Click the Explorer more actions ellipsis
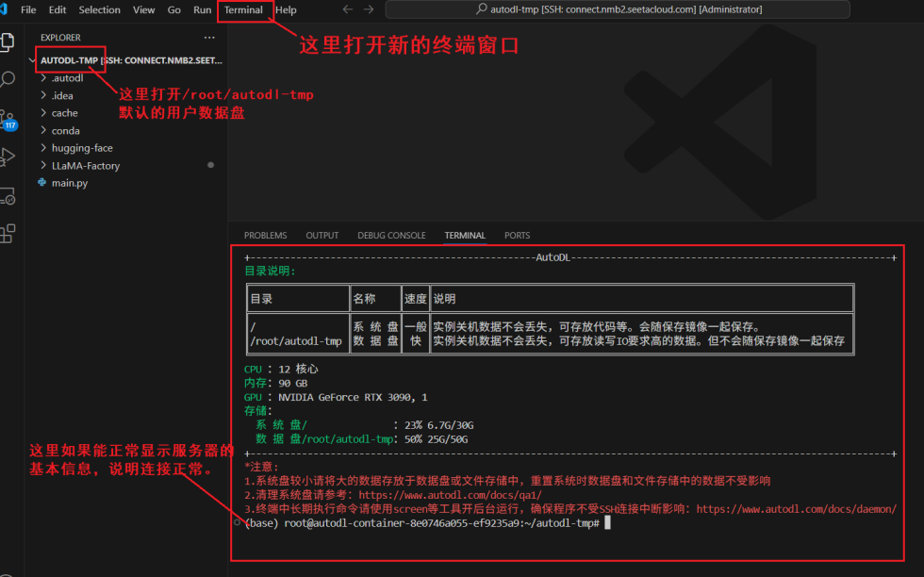The image size is (924, 577). (209, 38)
